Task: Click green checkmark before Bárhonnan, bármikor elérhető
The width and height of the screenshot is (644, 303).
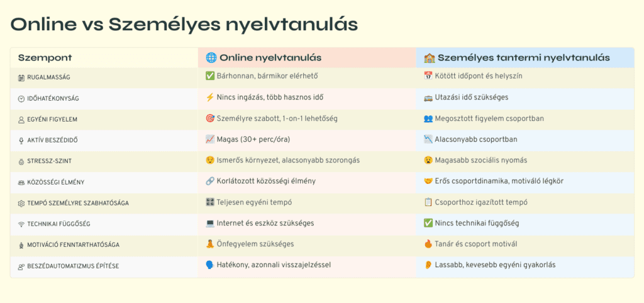Action: [210, 76]
